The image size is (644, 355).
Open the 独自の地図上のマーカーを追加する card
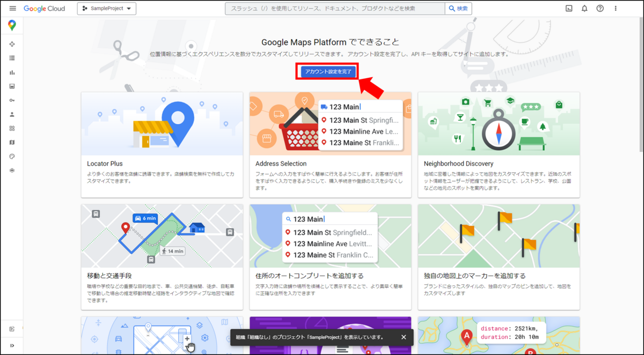pos(499,257)
